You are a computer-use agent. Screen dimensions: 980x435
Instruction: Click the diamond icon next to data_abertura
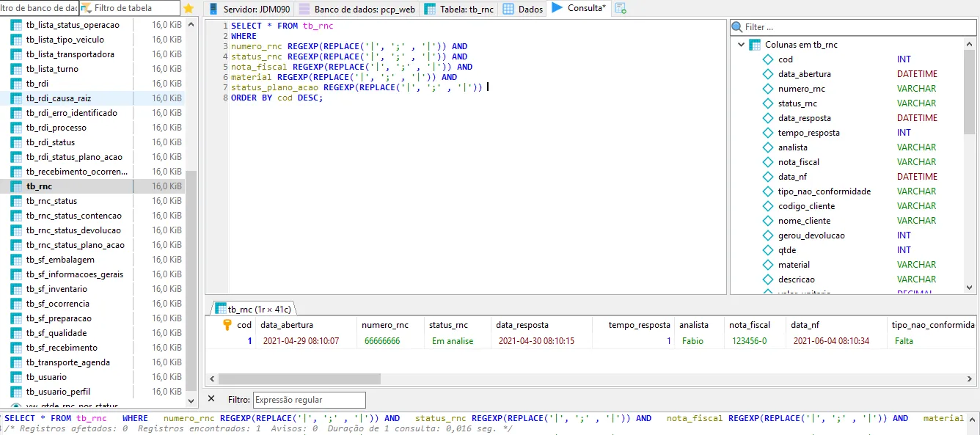768,74
